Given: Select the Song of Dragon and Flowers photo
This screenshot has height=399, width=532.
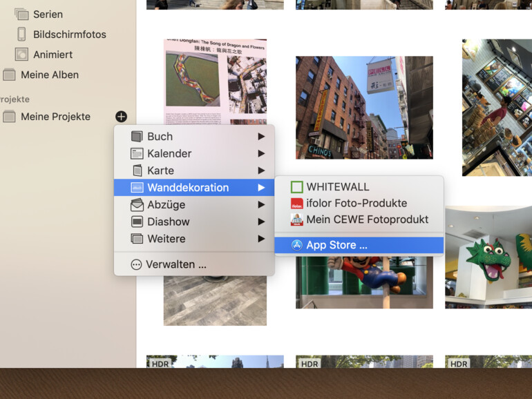Looking at the screenshot, I should tap(215, 81).
